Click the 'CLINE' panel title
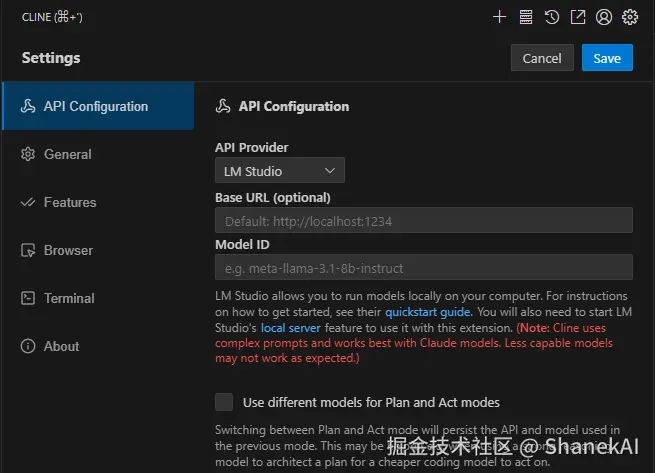 pos(52,17)
